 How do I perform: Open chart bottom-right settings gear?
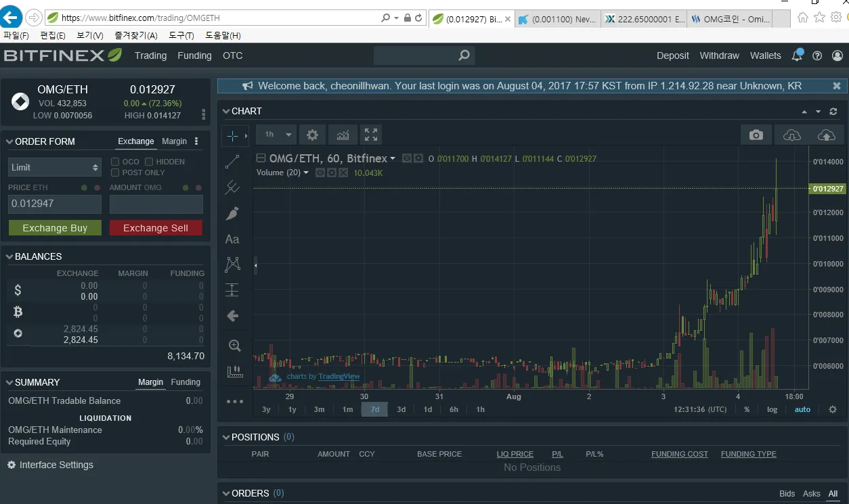click(833, 409)
